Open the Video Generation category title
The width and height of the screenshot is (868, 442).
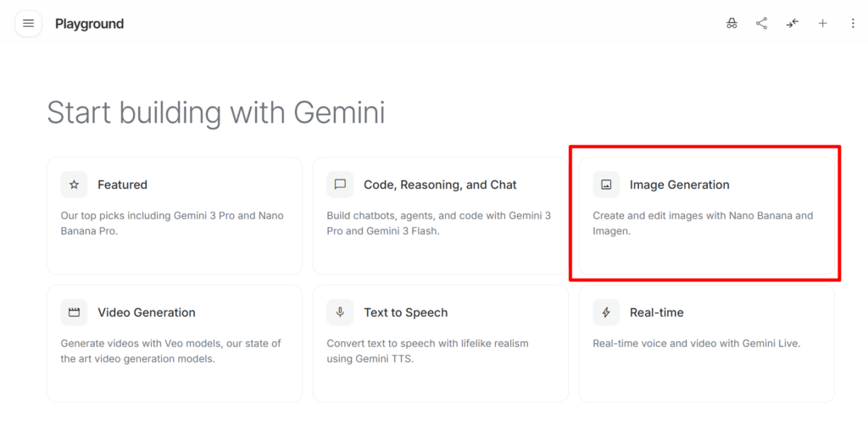point(146,312)
